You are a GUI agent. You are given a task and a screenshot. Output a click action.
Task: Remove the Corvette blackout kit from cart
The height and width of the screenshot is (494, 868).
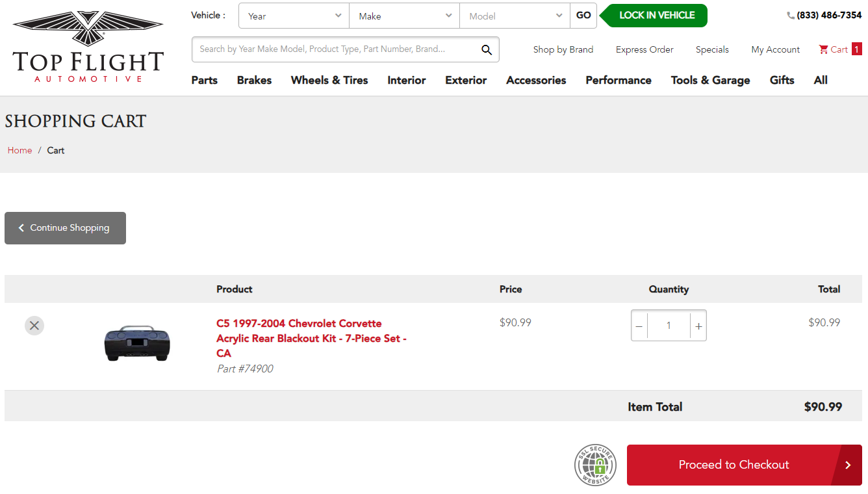click(x=34, y=325)
